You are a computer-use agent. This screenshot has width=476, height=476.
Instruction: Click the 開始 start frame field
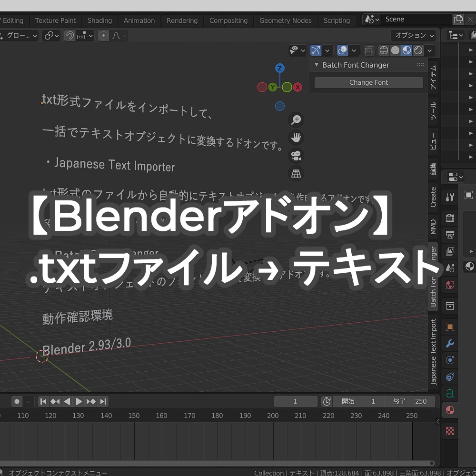(x=358, y=401)
